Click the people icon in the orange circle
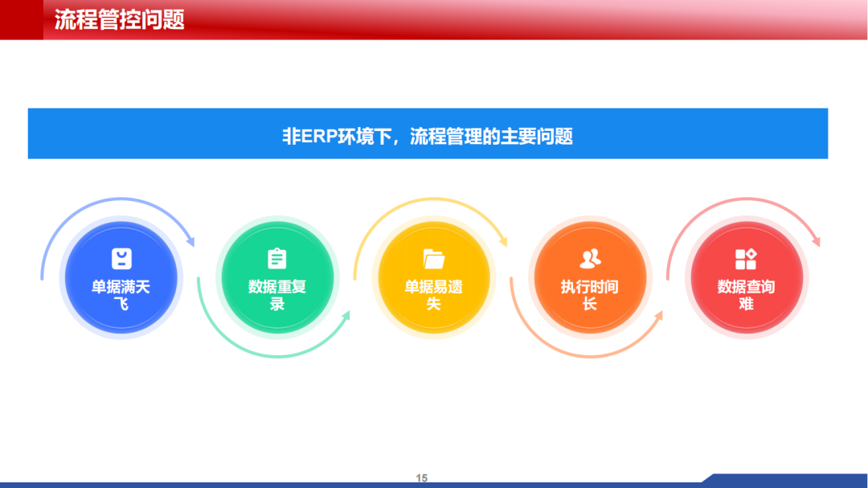This screenshot has height=488, width=868. coord(590,258)
